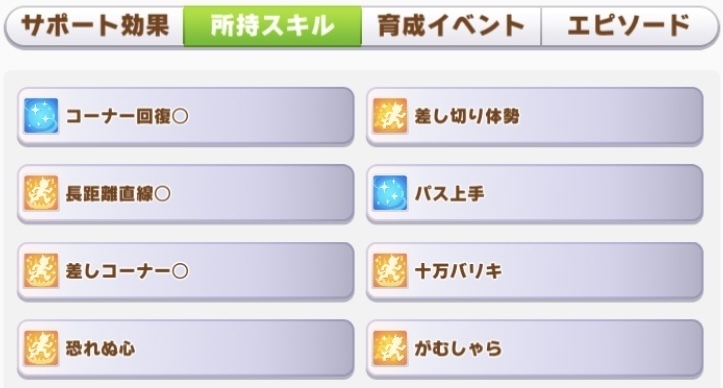
Task: Open the コーナー回復○ skill details
Action: point(186,116)
